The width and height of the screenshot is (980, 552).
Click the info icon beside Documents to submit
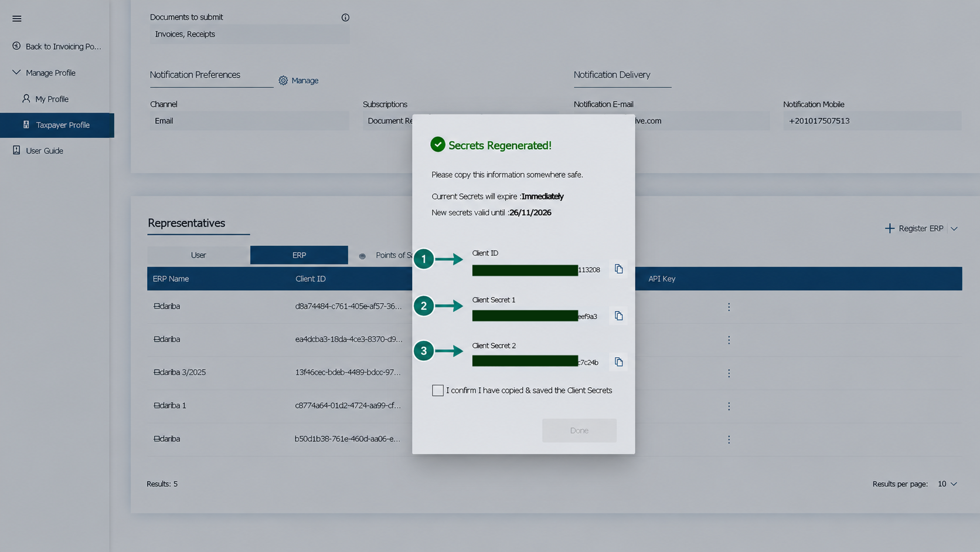(x=345, y=18)
